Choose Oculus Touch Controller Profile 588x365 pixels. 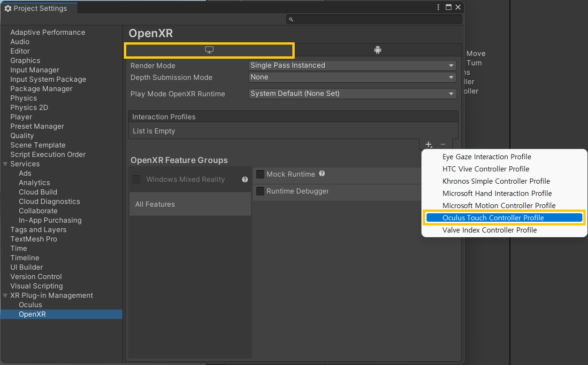(x=504, y=218)
